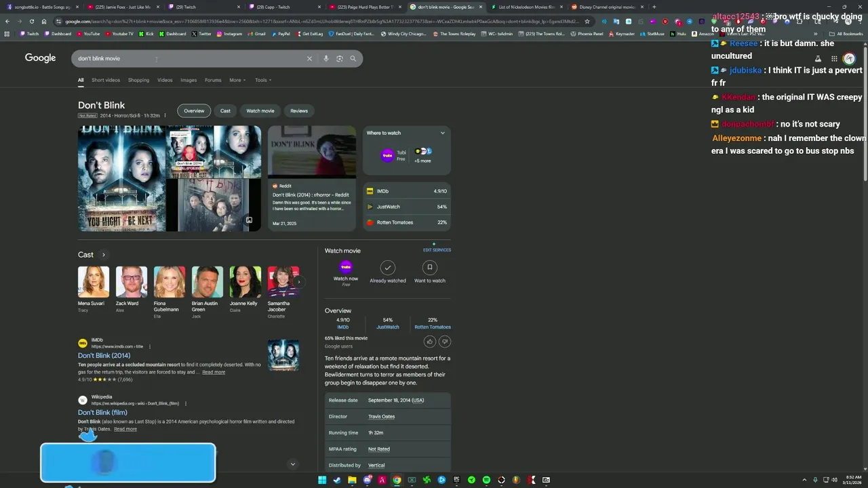Open Google Lens image search

339,58
